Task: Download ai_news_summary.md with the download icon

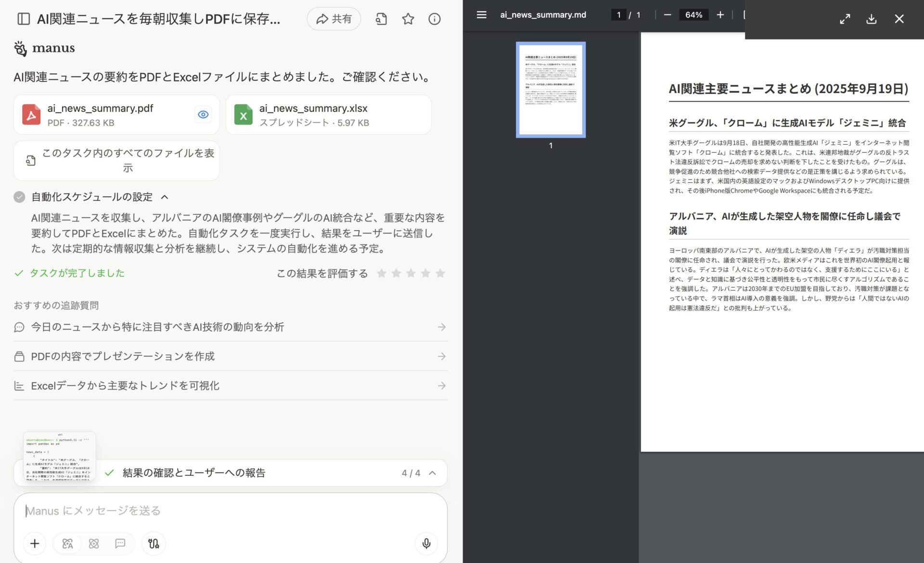Action: [x=871, y=19]
